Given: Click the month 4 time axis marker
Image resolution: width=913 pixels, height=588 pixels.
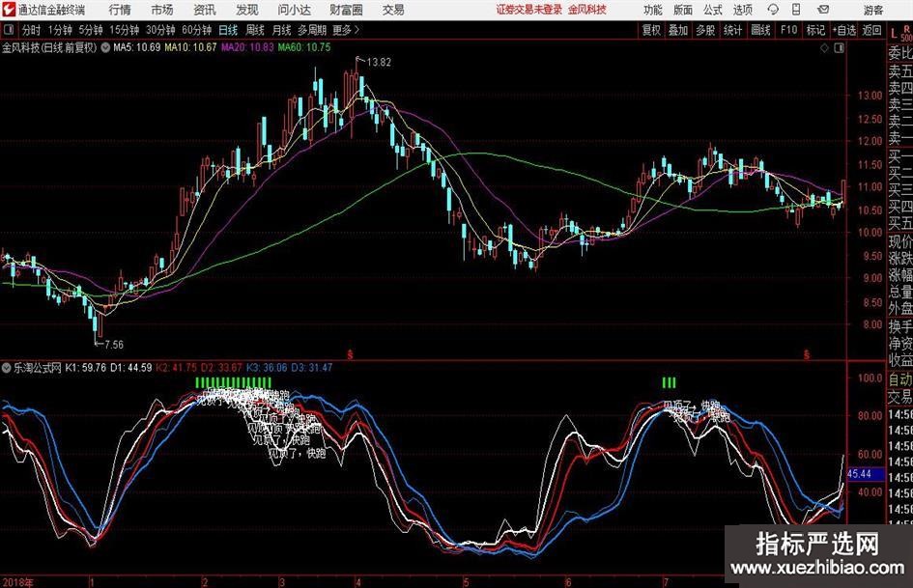Looking at the screenshot, I should pos(357,582).
